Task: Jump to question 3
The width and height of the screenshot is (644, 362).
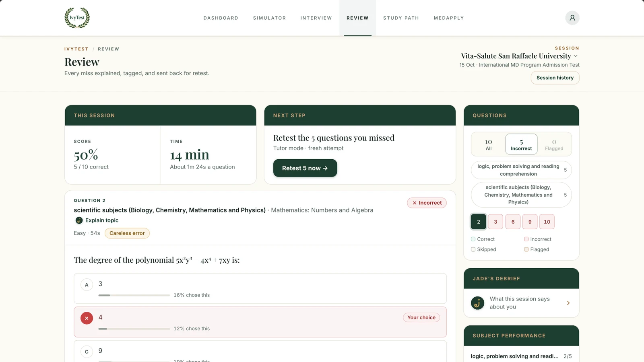Action: tap(495, 222)
